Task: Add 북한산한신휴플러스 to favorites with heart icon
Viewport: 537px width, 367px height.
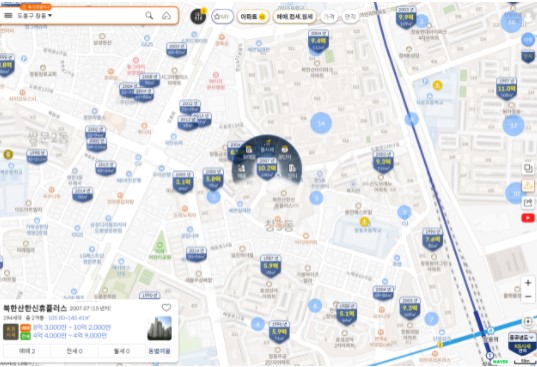Action: (x=166, y=308)
